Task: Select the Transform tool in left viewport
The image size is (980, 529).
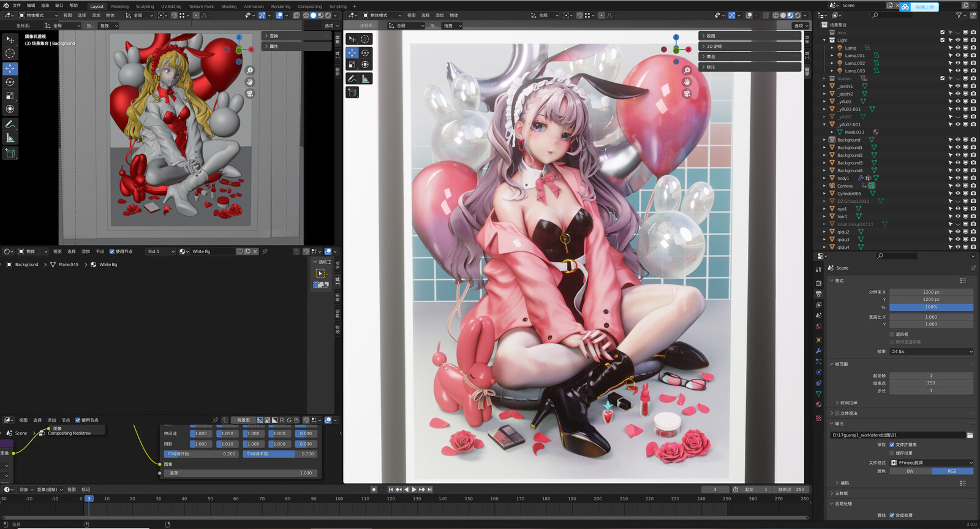Action: tap(10, 108)
